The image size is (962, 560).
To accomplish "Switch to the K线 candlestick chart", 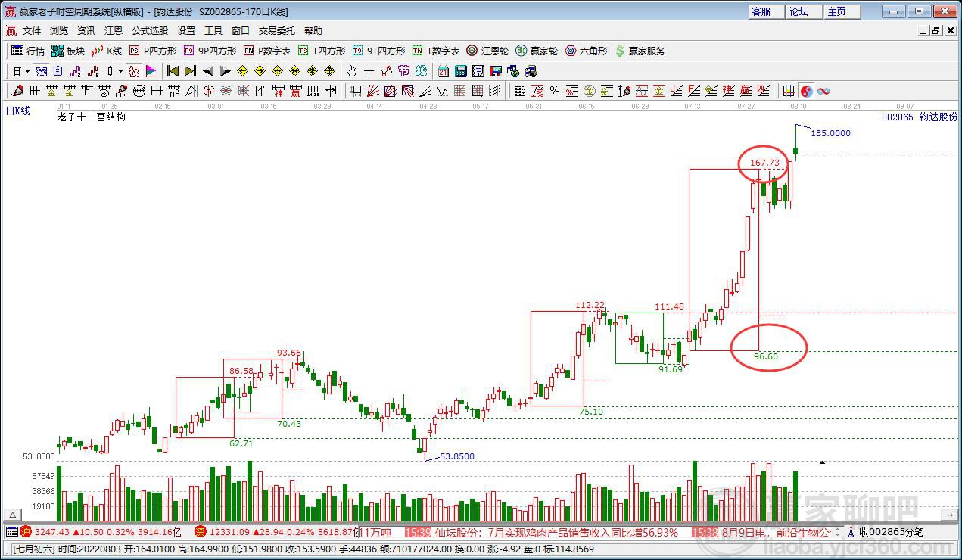I will click(107, 51).
